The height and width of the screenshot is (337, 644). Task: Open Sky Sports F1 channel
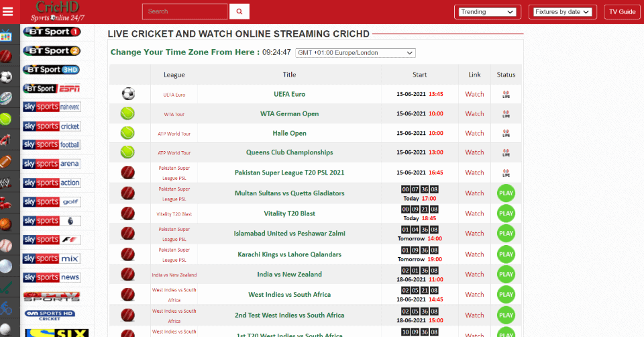52,240
